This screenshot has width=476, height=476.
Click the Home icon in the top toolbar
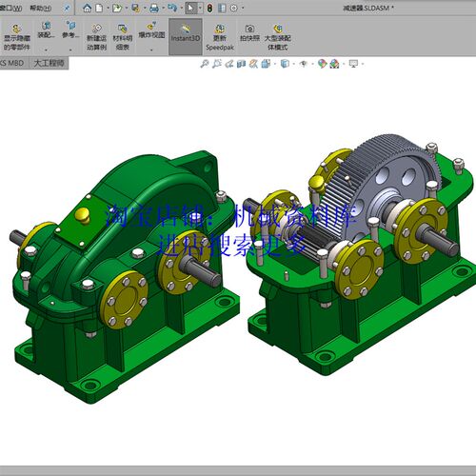point(87,8)
